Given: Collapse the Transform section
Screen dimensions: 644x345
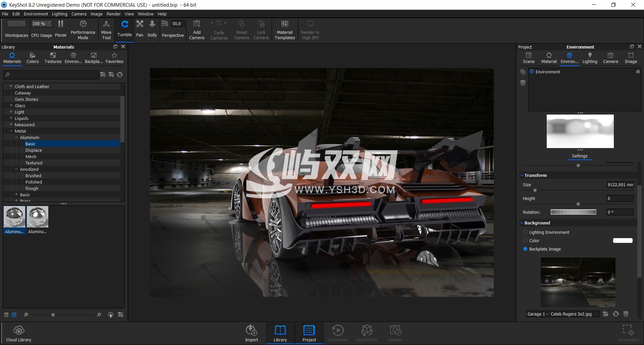Looking at the screenshot, I should [522, 175].
